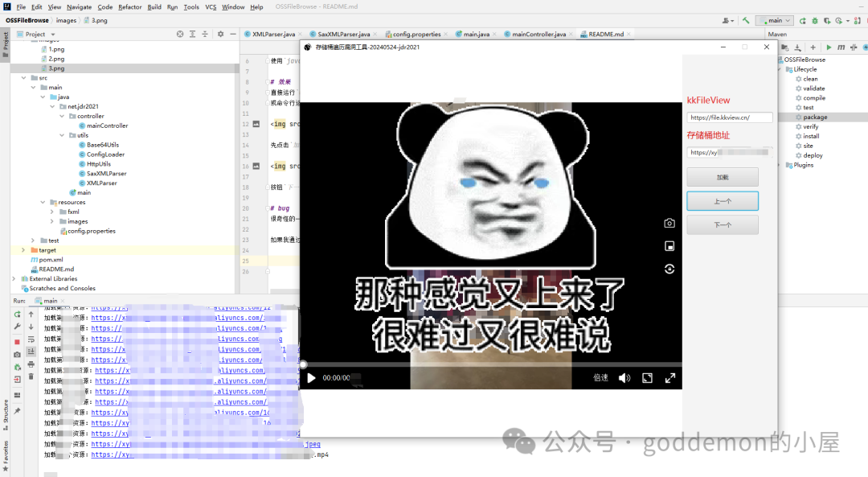Screen dimensions: 868x477
Task: Click Maven add project plus icon
Action: pyautogui.click(x=813, y=47)
